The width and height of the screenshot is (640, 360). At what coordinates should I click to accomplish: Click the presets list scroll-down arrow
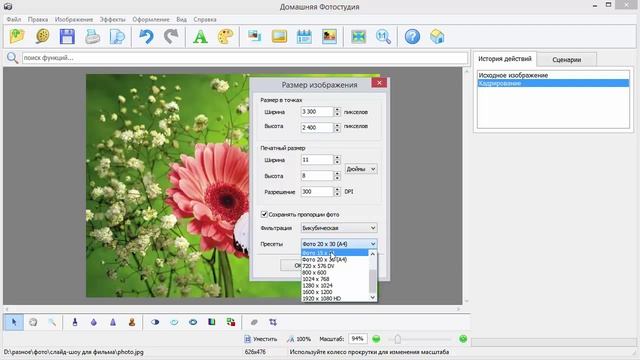373,298
